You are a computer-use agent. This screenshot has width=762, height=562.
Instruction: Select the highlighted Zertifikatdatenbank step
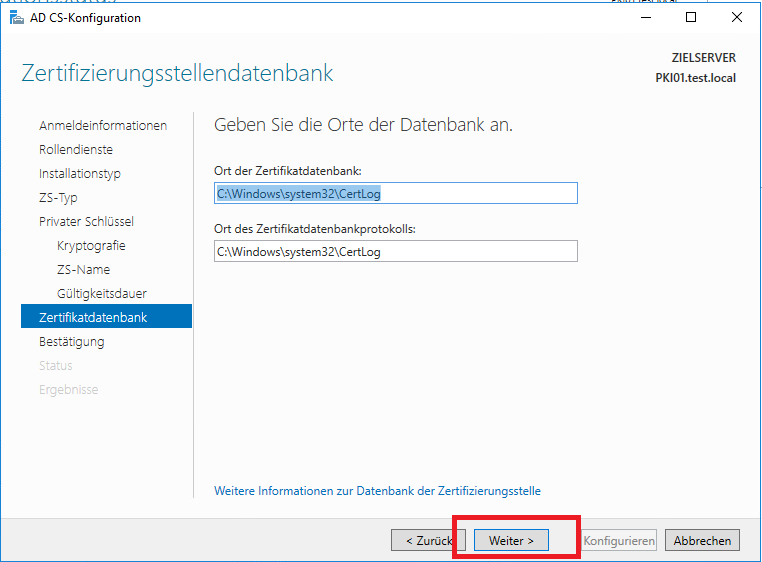point(93,317)
